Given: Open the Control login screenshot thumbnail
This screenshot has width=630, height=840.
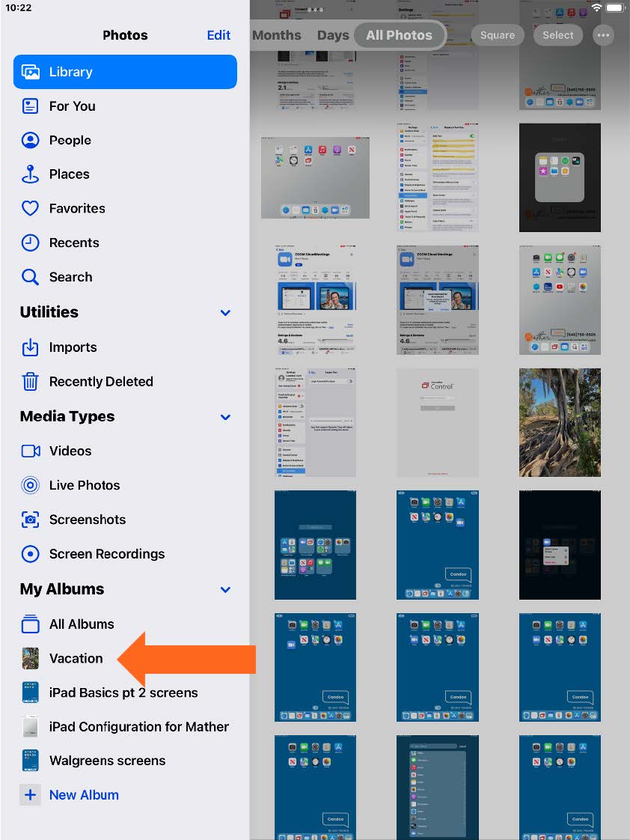Looking at the screenshot, I should pos(438,423).
